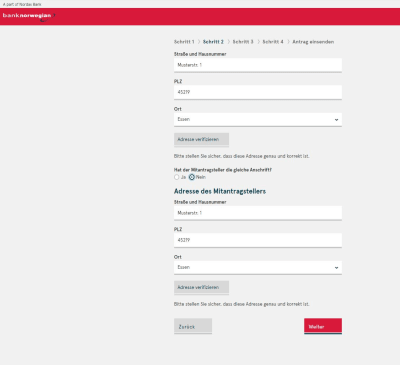Click the Zurück button
400x365 pixels.
[193, 326]
